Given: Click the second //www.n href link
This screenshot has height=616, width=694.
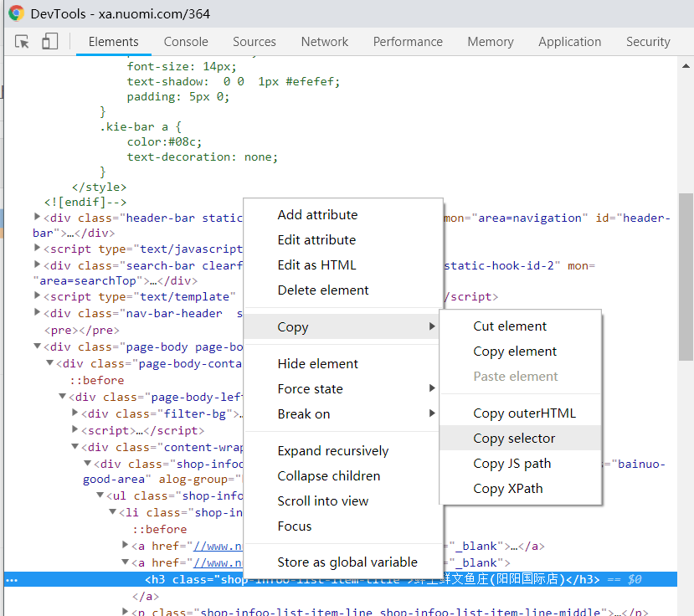Looking at the screenshot, I should tap(218, 563).
